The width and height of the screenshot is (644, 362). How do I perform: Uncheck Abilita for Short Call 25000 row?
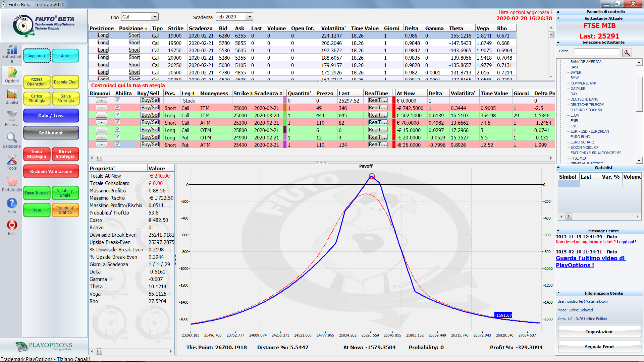tap(117, 108)
